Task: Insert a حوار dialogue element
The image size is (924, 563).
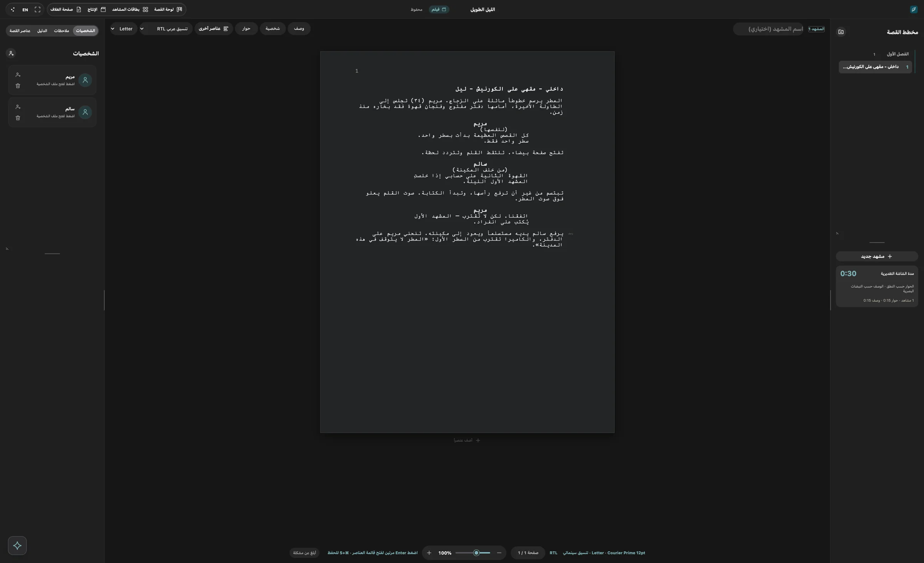Action: click(x=246, y=29)
